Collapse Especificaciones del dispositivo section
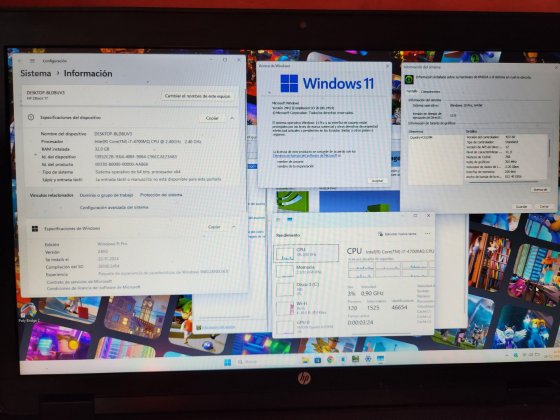 pos(232,118)
